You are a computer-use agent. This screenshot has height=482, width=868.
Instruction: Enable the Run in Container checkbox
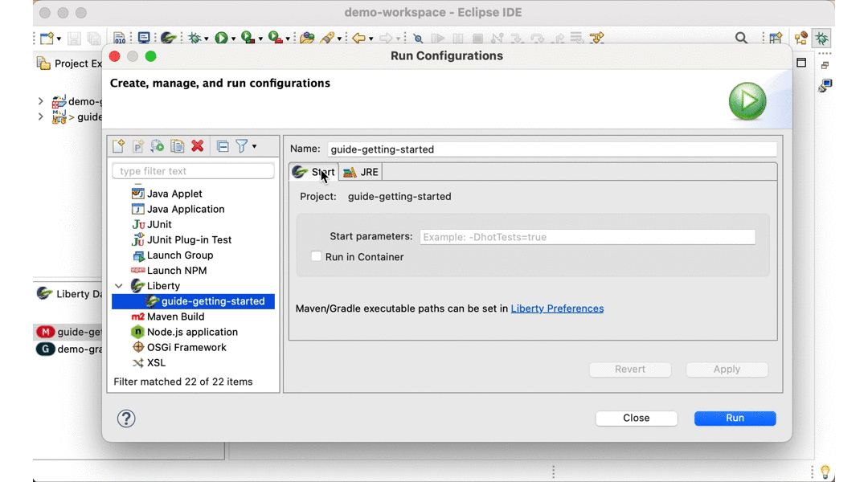coord(316,256)
